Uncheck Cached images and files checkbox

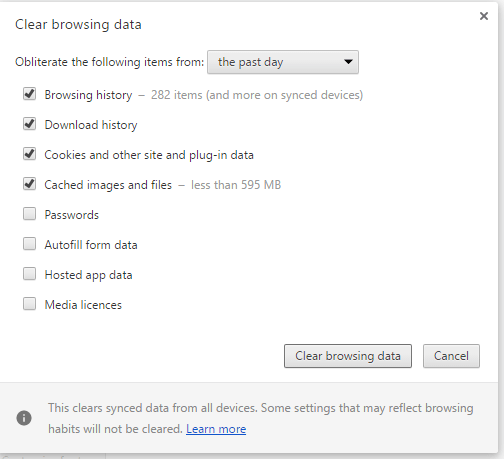(x=29, y=184)
